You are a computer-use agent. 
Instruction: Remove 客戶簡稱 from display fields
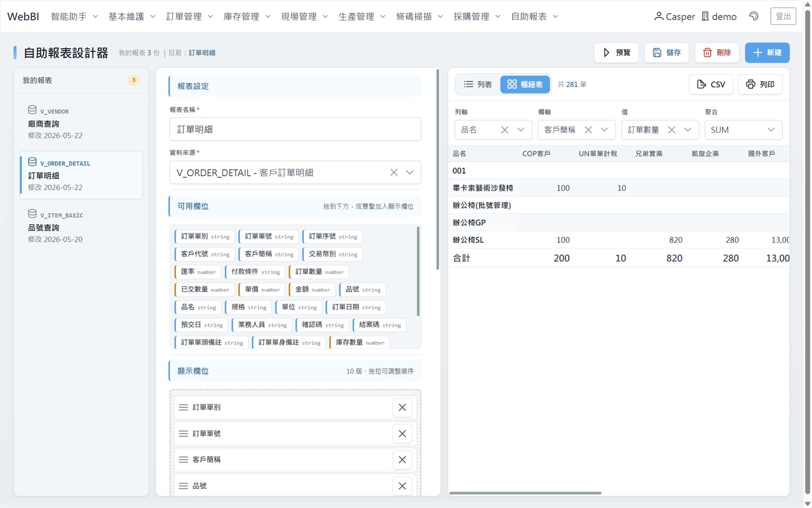(402, 460)
